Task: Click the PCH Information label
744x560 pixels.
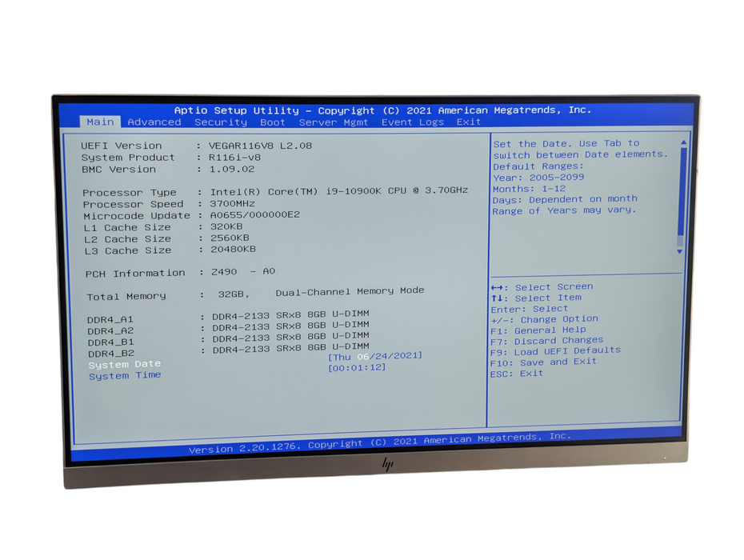Action: pos(135,274)
